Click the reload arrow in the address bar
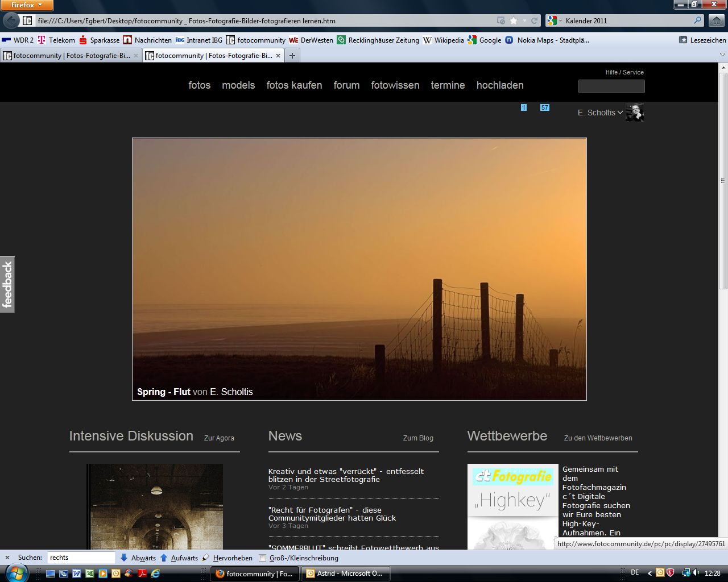The width and height of the screenshot is (728, 582). tap(534, 20)
